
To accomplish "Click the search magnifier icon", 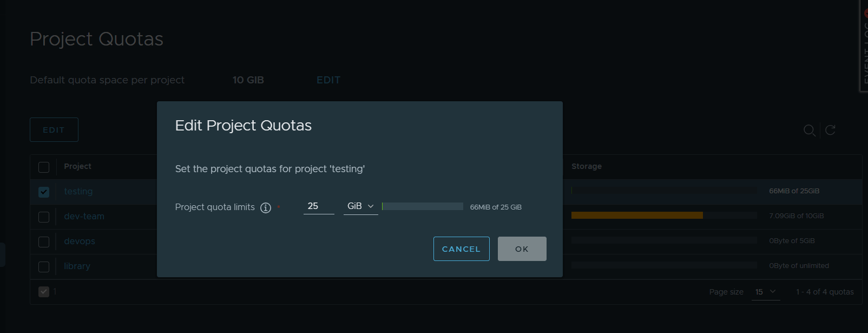I will point(809,130).
